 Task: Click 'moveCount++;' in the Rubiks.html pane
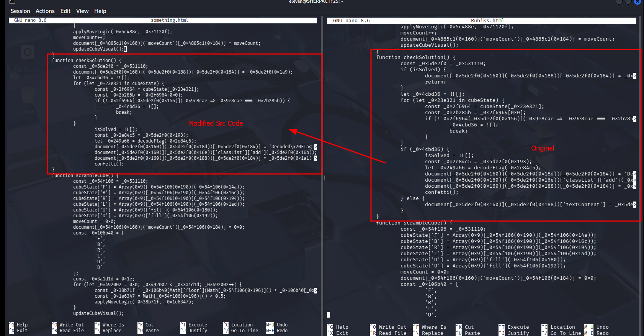coord(419,33)
